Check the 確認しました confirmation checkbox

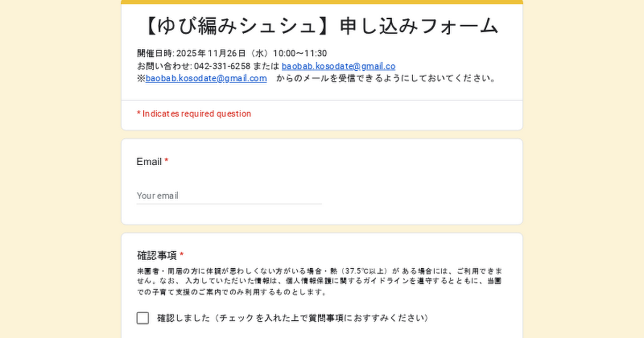(x=143, y=318)
